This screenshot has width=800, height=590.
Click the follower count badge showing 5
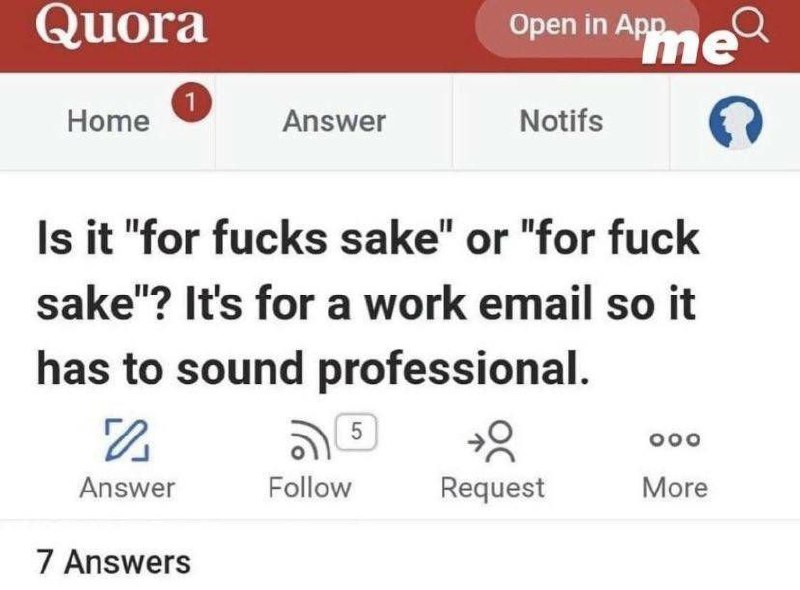pos(356,432)
